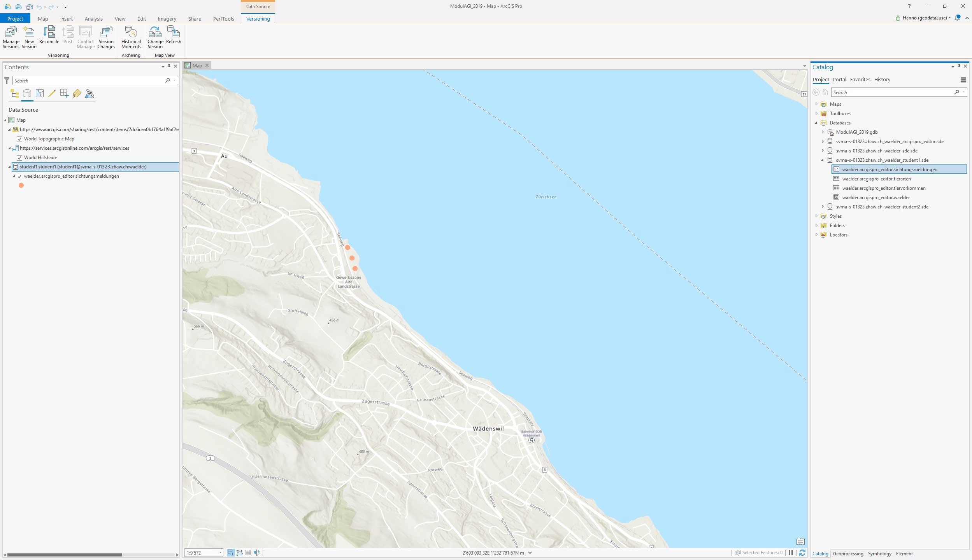Click the orange point symbol swatch
The image size is (972, 560).
(x=21, y=185)
